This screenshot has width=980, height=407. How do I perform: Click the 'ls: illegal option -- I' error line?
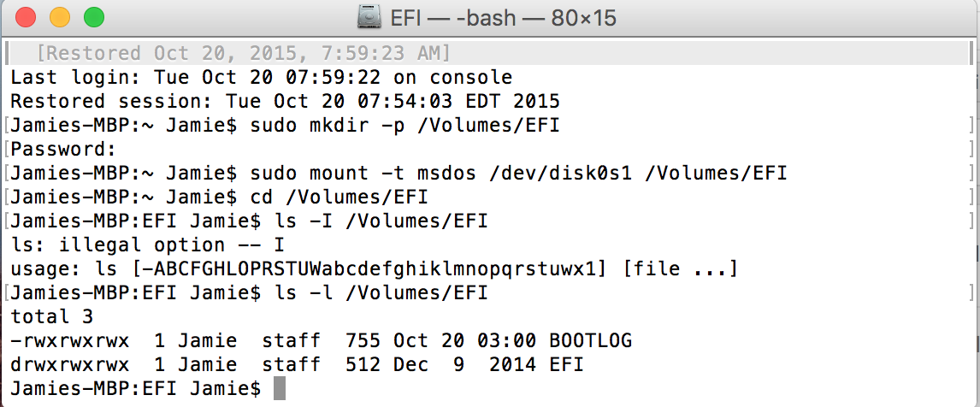tap(147, 245)
